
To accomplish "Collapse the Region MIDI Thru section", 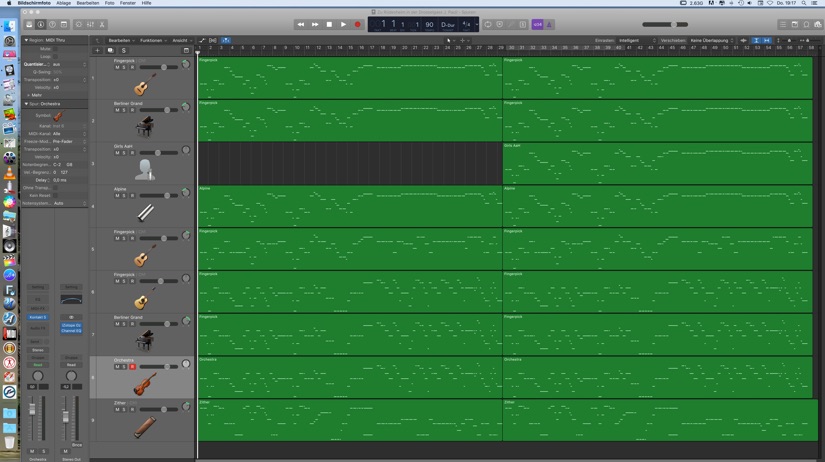I will (26, 40).
